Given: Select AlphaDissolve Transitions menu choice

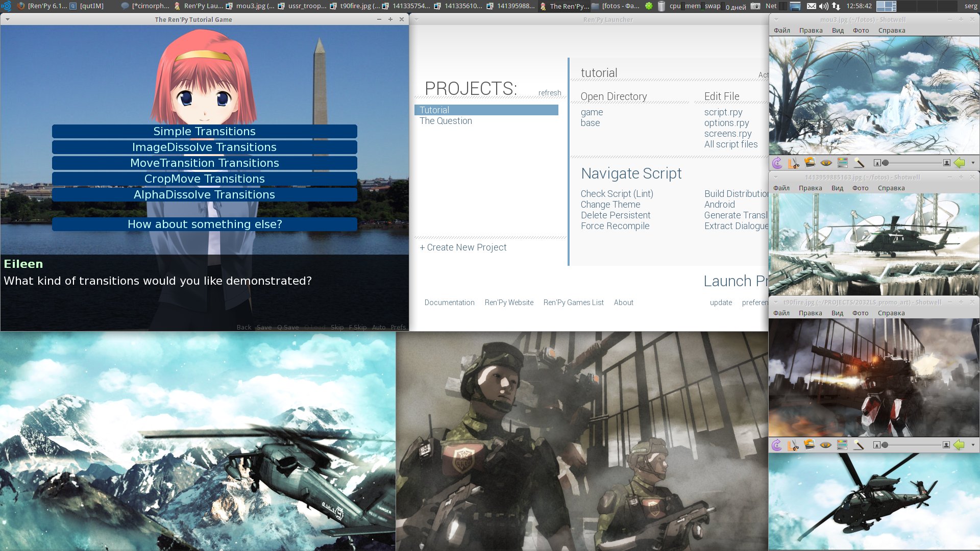Looking at the screenshot, I should click(x=204, y=194).
